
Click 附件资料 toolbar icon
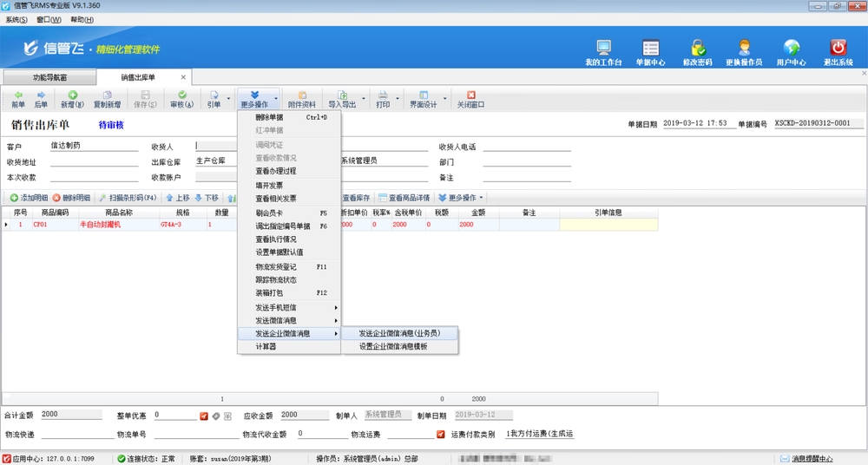pyautogui.click(x=301, y=99)
